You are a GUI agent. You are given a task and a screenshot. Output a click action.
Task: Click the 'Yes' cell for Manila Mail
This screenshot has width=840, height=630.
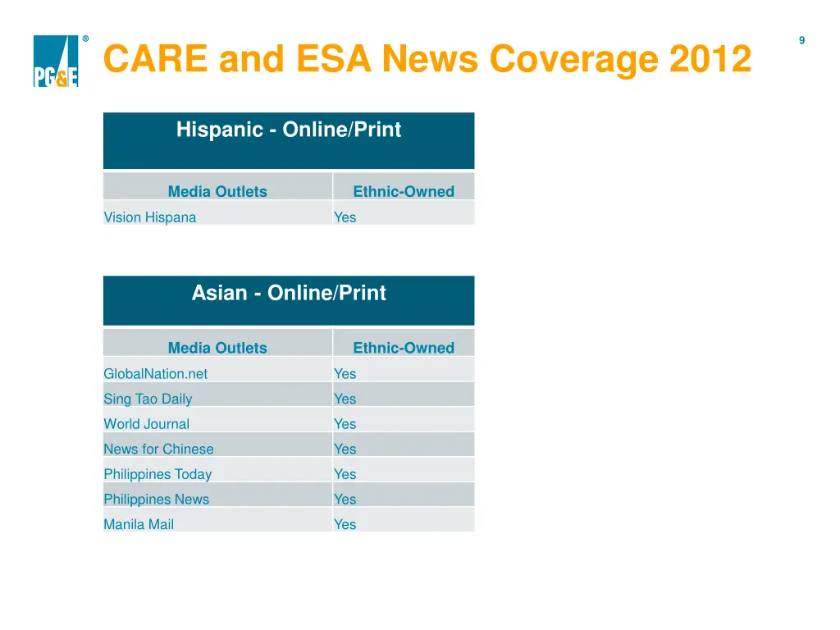tap(404, 520)
